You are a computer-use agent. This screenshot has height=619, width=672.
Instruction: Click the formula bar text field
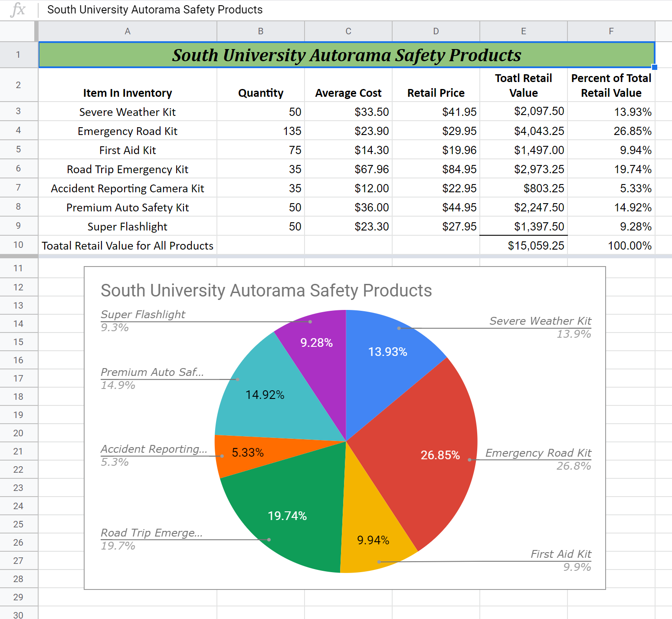[355, 10]
